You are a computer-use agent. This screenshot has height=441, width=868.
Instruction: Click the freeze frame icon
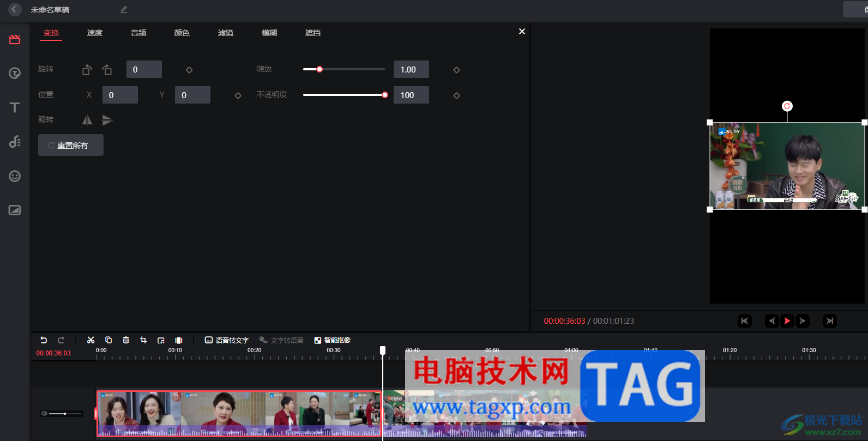(178, 340)
